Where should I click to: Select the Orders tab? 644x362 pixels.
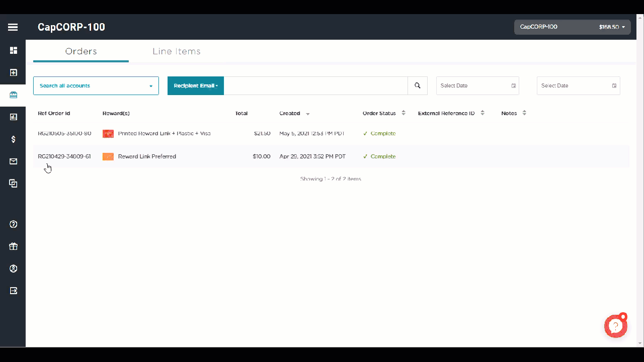tap(81, 51)
